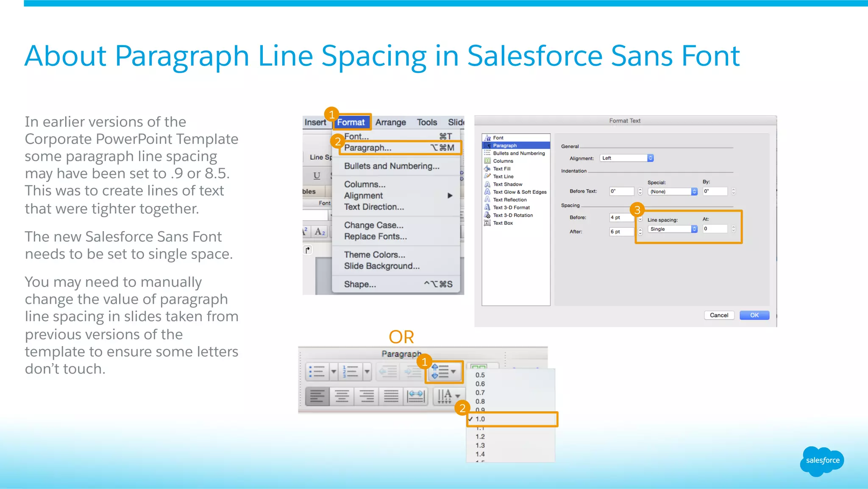Click the Text Fill paint bucket icon
This screenshot has width=868, height=489.
(x=487, y=168)
